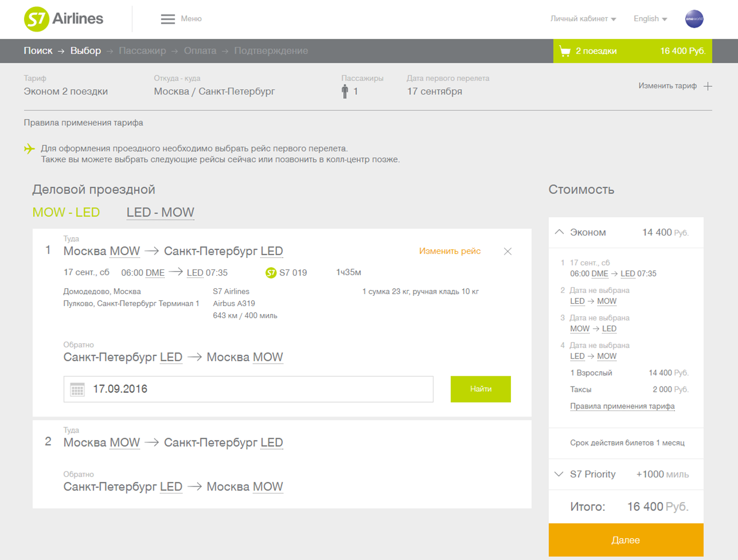Click Пулково, Санкт-Петербург Терминал 1 text
Image resolution: width=738 pixels, height=560 pixels.
point(131,304)
